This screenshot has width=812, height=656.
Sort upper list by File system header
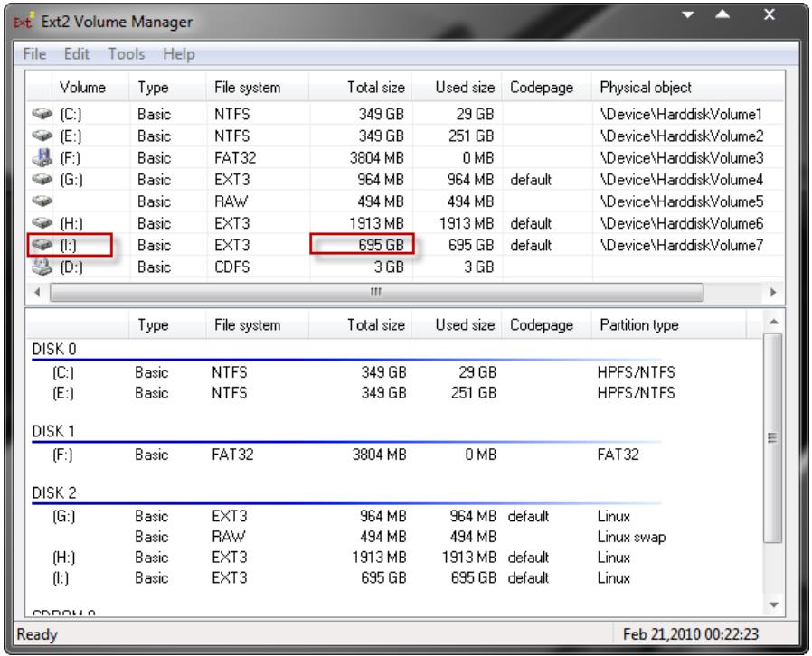click(258, 87)
